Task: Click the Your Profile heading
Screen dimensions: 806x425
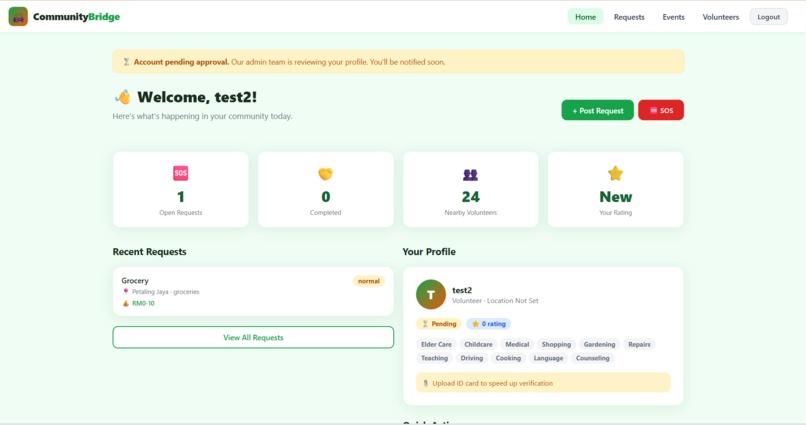Action: pos(429,252)
